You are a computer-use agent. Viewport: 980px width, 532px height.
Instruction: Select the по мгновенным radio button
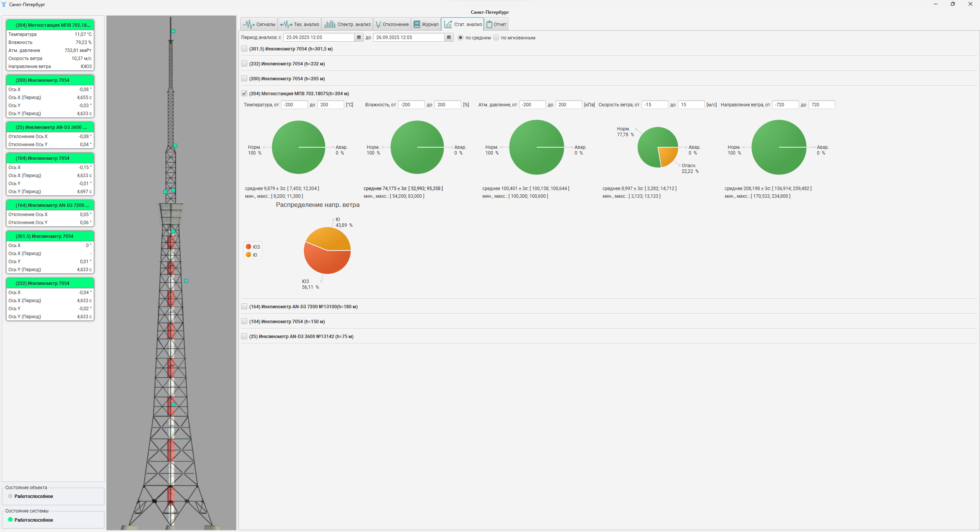point(497,38)
